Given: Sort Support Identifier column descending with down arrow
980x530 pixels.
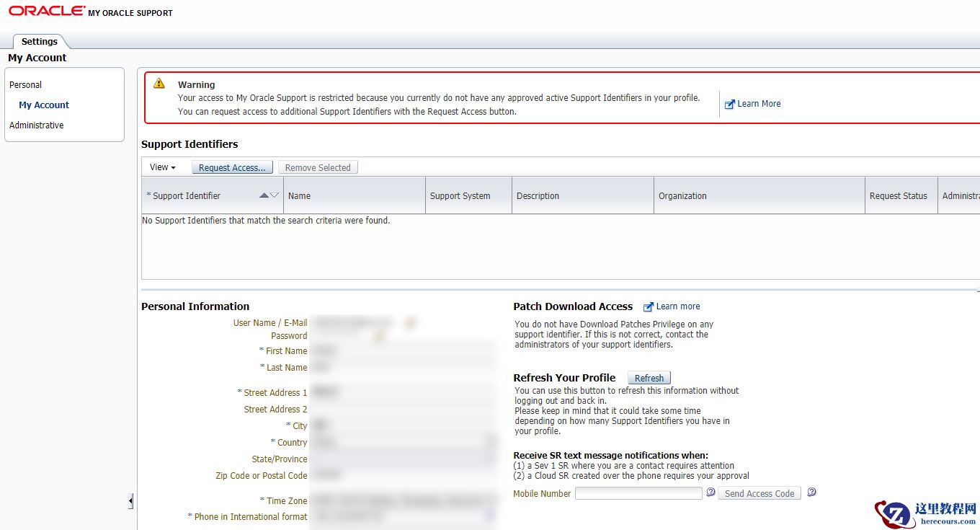Looking at the screenshot, I should click(x=274, y=195).
